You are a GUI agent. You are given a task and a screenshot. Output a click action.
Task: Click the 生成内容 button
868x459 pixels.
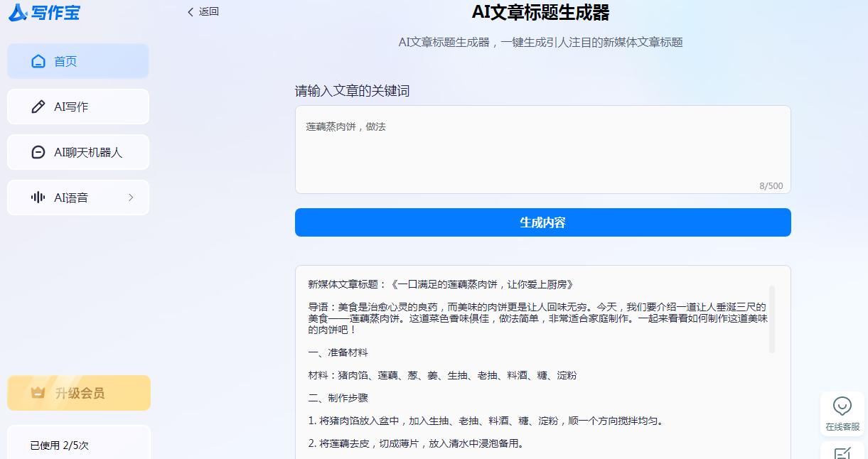543,222
